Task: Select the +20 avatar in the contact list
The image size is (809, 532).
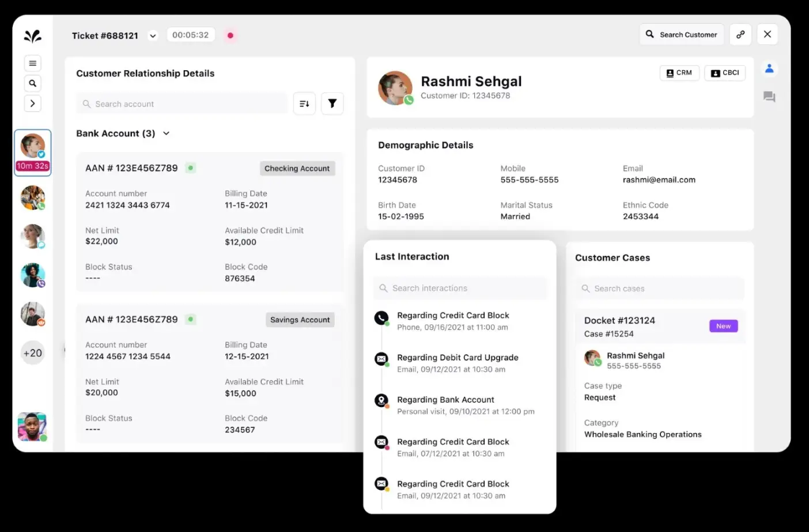Action: click(32, 352)
